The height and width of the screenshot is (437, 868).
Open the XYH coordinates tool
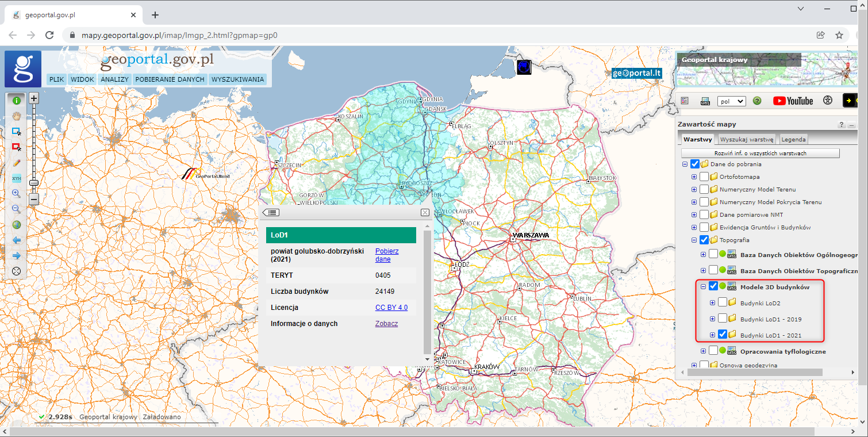tap(16, 179)
